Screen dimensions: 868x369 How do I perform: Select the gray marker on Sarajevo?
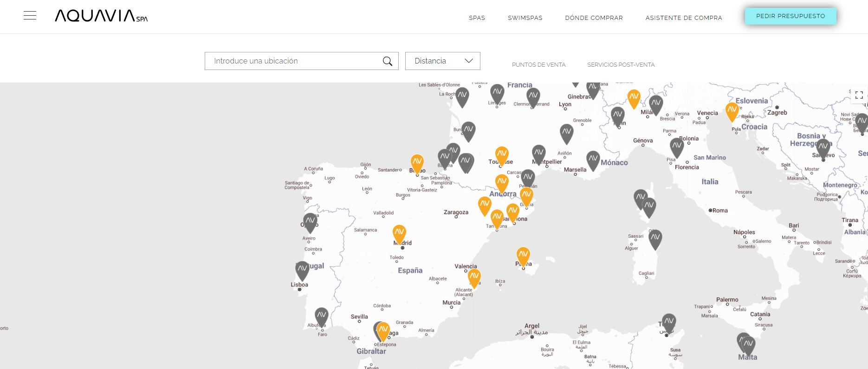(823, 149)
